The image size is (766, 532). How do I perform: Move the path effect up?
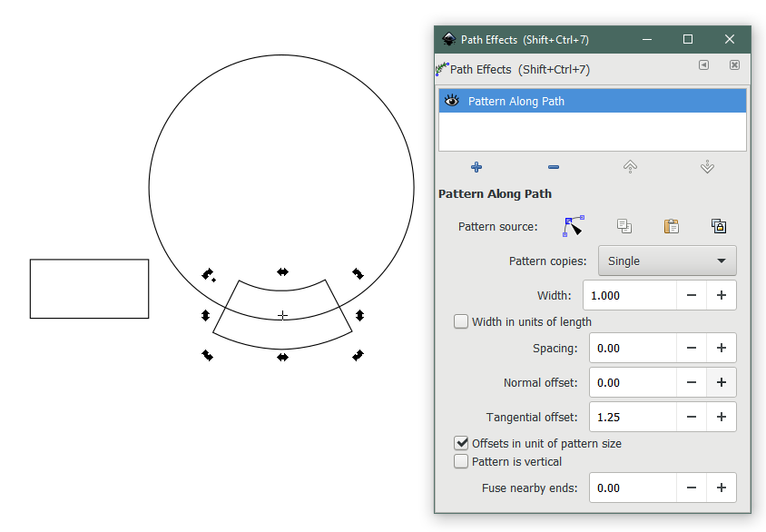point(630,167)
